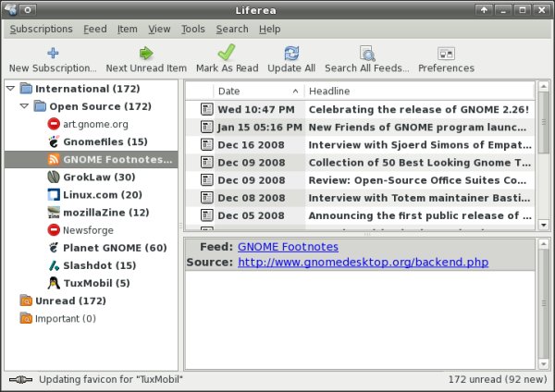Open the Preferences toolbar button

click(446, 53)
